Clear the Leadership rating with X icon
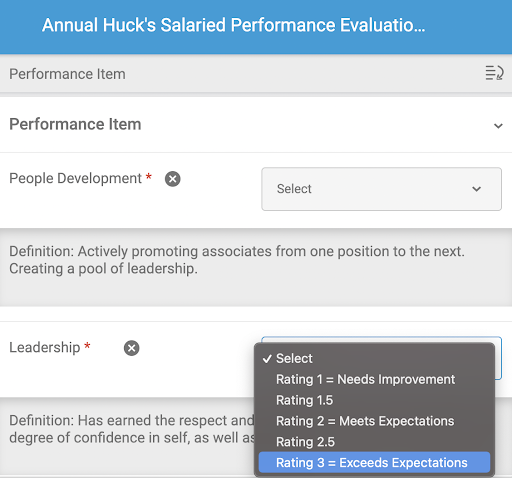The height and width of the screenshot is (478, 512). tap(132, 348)
